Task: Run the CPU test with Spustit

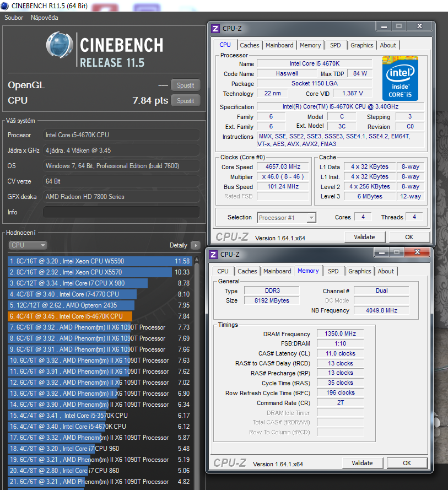Action: pyautogui.click(x=186, y=101)
